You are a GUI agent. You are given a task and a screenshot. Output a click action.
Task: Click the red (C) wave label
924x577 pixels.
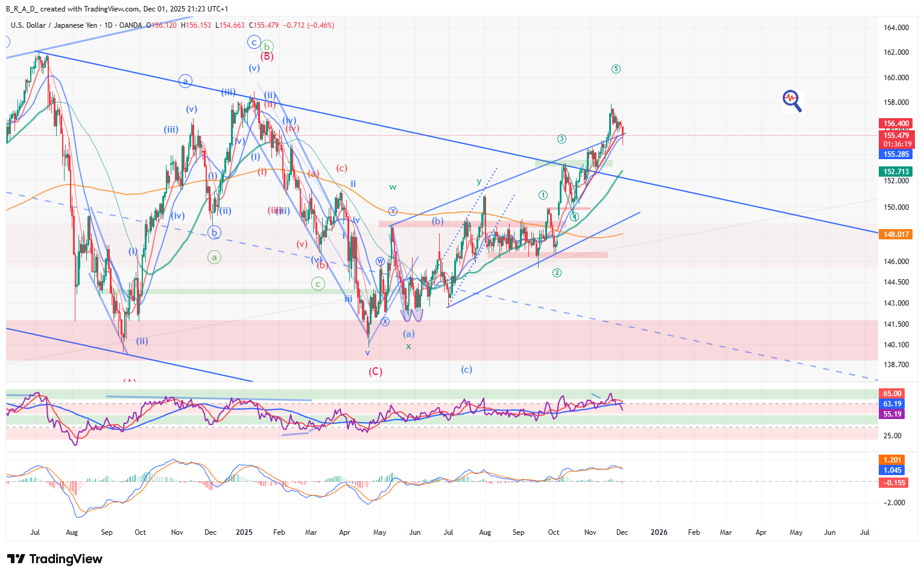[375, 371]
